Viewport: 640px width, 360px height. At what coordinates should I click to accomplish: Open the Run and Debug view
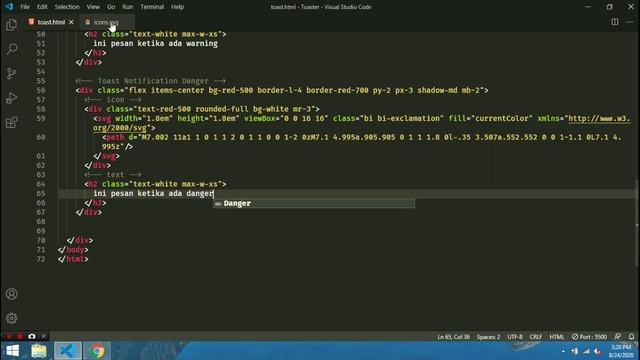point(11,98)
